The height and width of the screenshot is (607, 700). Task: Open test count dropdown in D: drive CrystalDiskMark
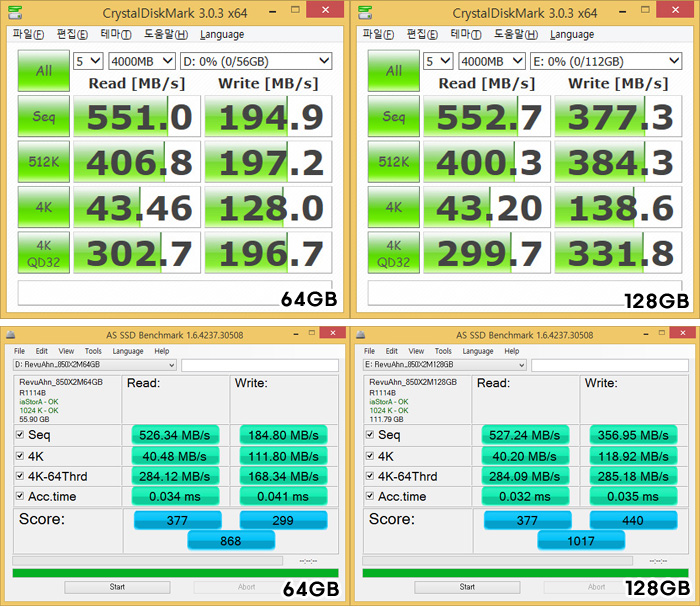pyautogui.click(x=88, y=61)
